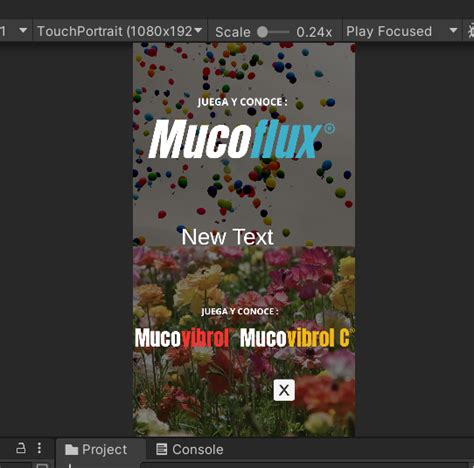This screenshot has height=468, width=474.
Task: Click the 0.24x scale value
Action: (314, 32)
